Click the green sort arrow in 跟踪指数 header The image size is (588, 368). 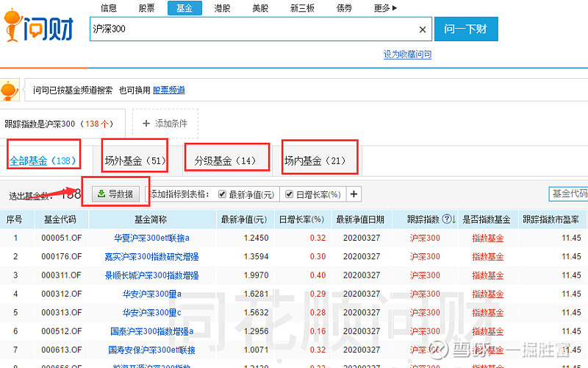point(453,219)
